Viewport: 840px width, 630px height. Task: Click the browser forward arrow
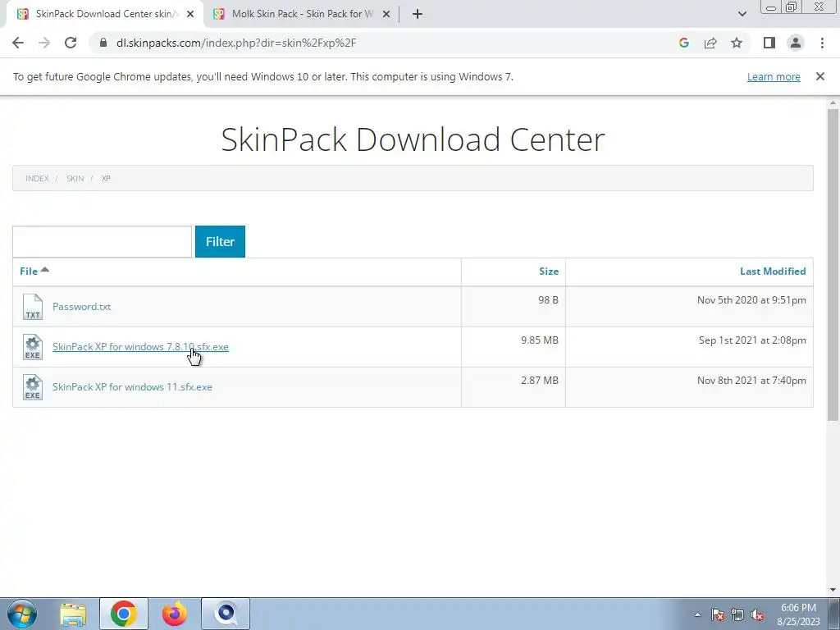click(x=44, y=43)
